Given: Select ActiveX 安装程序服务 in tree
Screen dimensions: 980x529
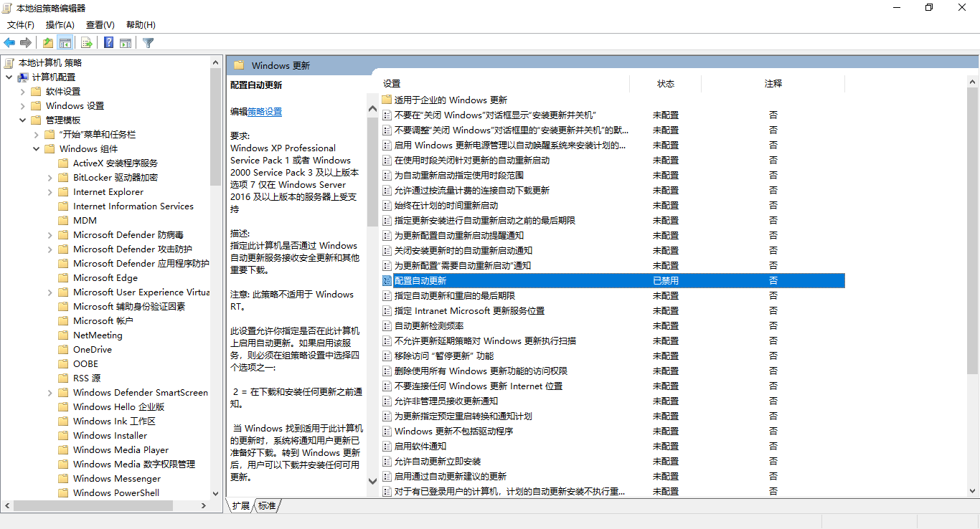Looking at the screenshot, I should [116, 163].
